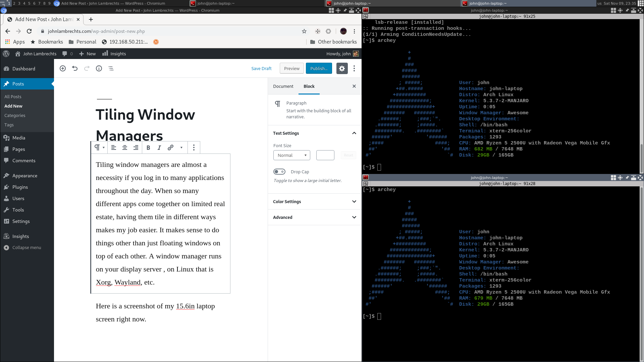This screenshot has width=644, height=362.
Task: Apply italic formatting to paragraph
Action: tap(159, 147)
